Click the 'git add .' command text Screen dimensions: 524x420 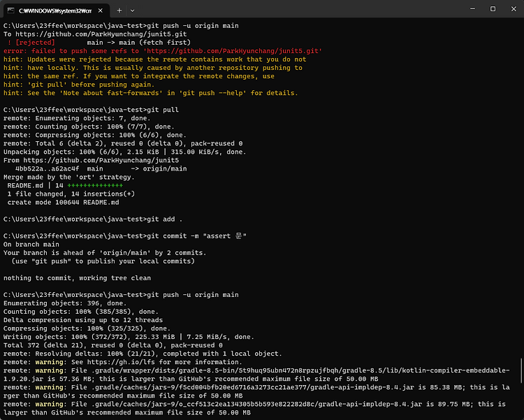[165, 219]
